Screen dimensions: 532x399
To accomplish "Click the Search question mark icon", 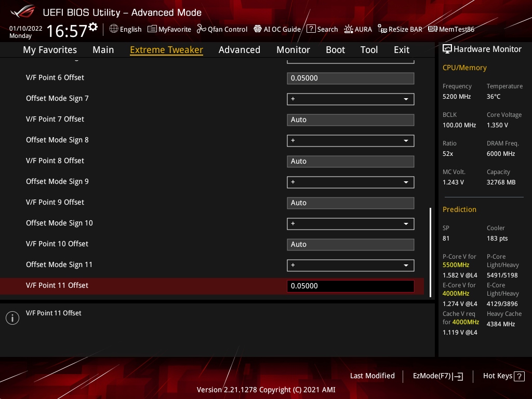I will pos(311,29).
